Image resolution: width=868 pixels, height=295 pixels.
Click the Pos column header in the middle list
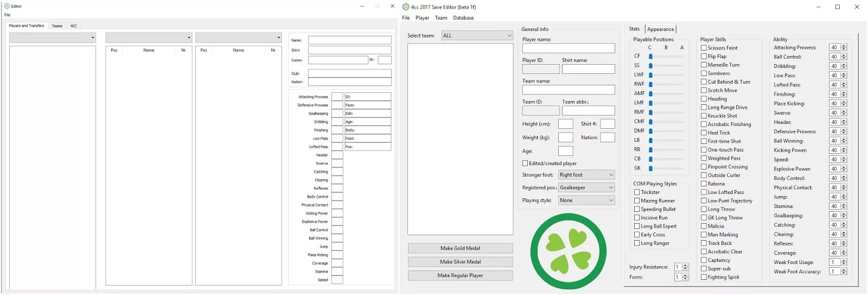click(x=114, y=50)
